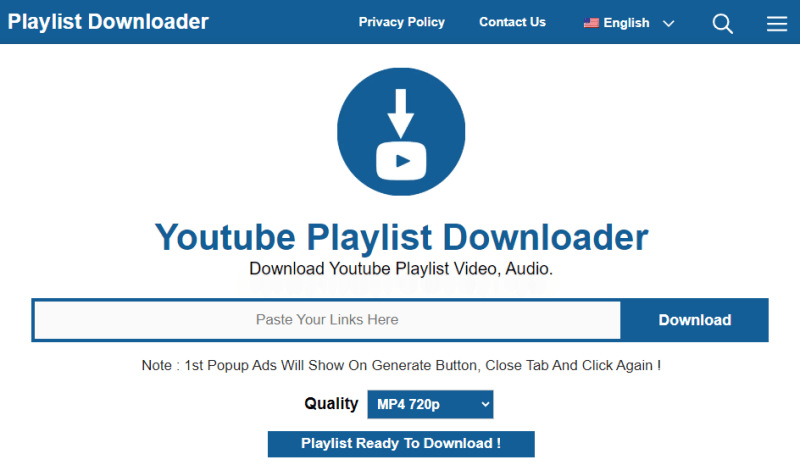Click Playlist Ready To Download button
Viewport: 800px width, 465px height.
401,444
